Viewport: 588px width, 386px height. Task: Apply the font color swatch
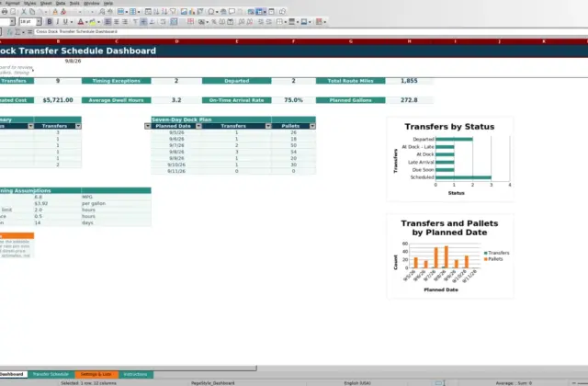point(80,22)
